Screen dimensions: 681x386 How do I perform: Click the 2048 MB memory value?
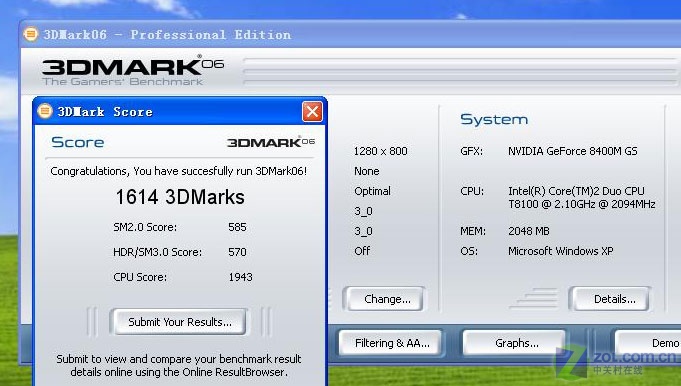pos(529,231)
